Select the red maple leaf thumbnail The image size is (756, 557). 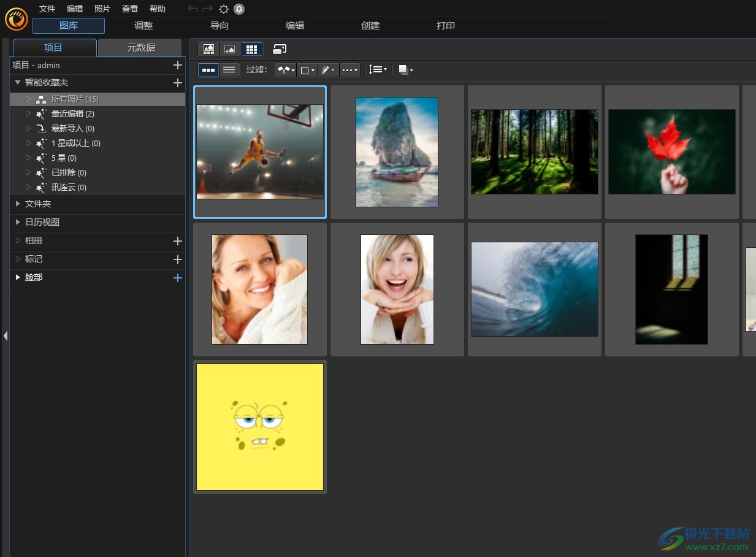point(672,152)
